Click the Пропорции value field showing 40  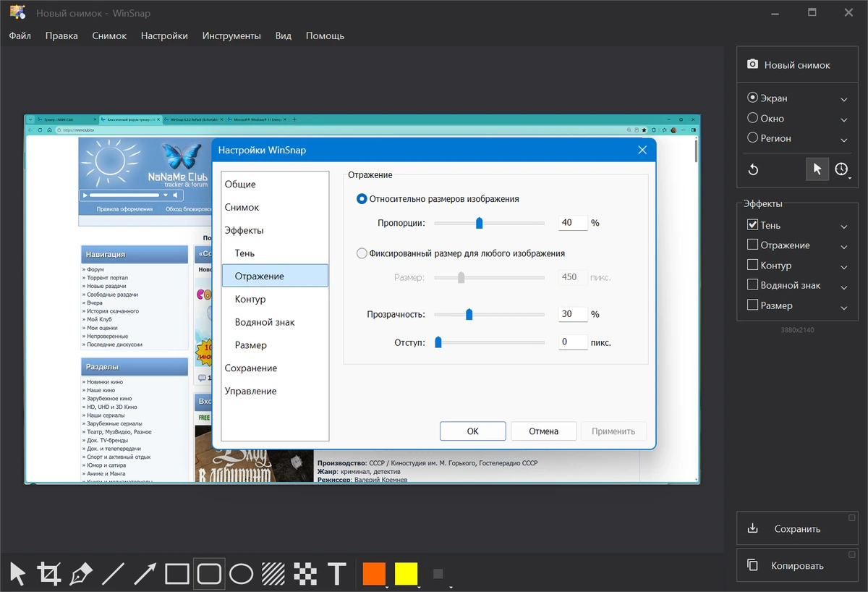point(573,222)
